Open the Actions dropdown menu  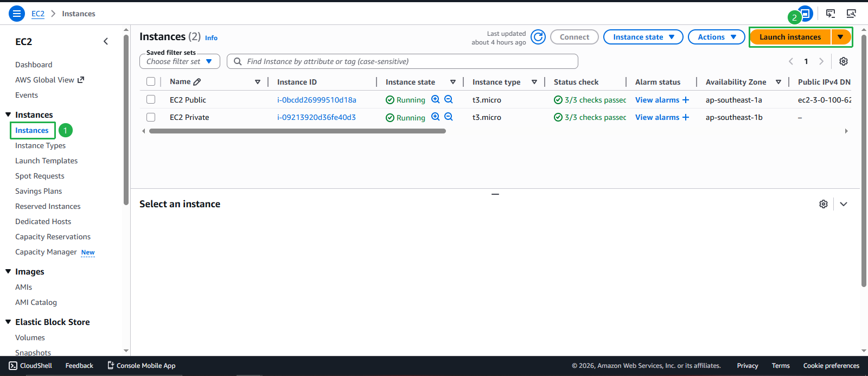[x=717, y=37]
